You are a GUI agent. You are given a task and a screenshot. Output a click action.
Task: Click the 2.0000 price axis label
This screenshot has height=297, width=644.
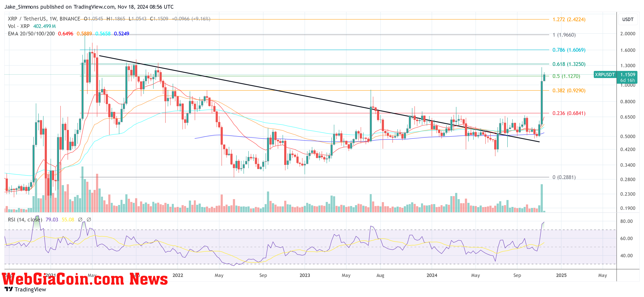[x=627, y=34]
